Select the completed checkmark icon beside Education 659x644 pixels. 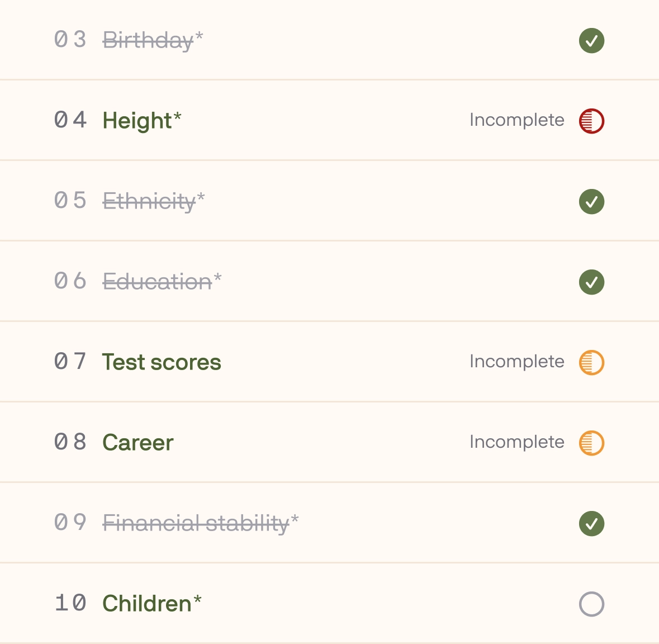pos(591,282)
